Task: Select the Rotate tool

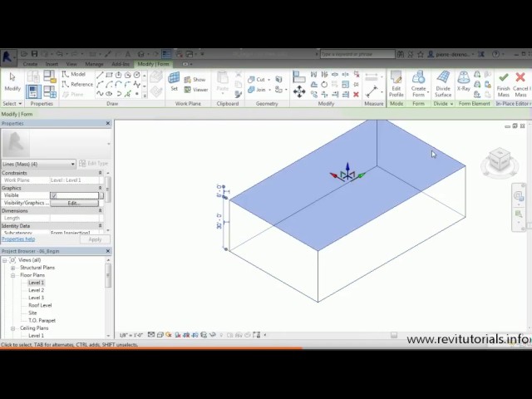Action: coord(324,84)
